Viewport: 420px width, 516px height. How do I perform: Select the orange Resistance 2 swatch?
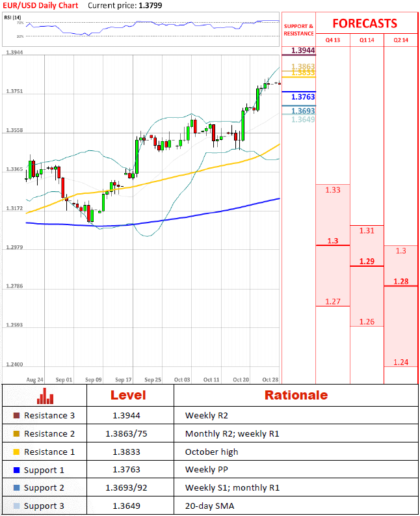tap(17, 434)
